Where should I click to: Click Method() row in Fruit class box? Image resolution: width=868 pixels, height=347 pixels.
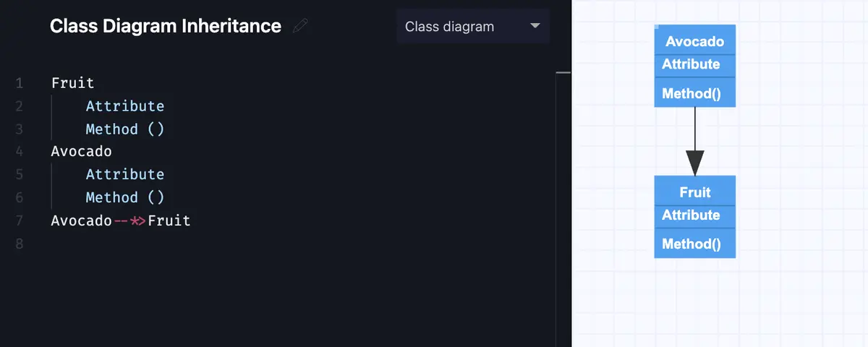tap(695, 244)
